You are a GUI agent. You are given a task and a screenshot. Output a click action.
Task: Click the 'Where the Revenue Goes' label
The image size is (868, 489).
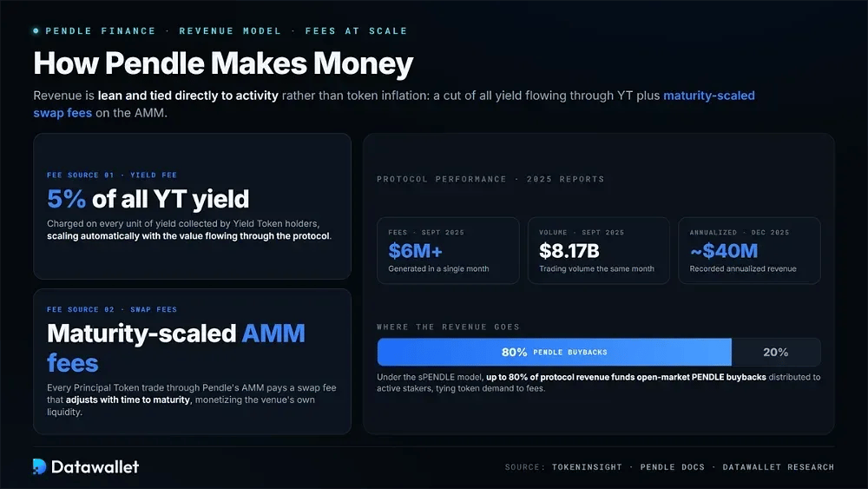coord(449,327)
